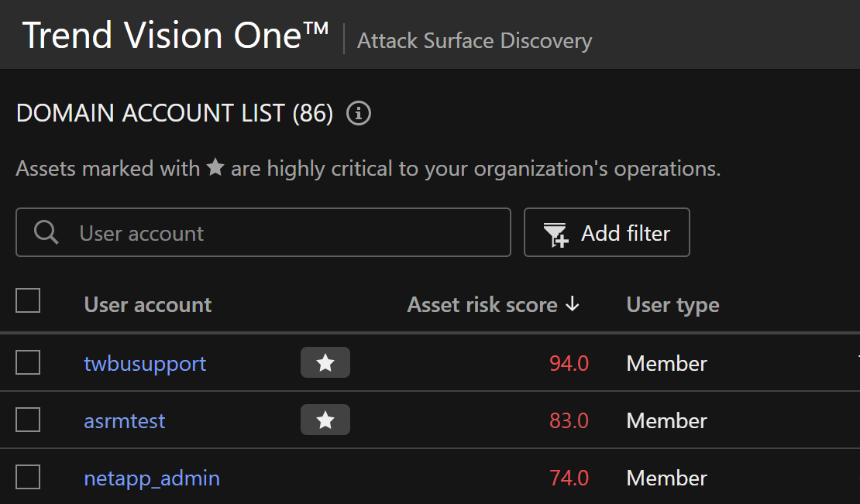Image resolution: width=860 pixels, height=504 pixels.
Task: Click the sort arrow on Asset risk score
Action: click(573, 305)
